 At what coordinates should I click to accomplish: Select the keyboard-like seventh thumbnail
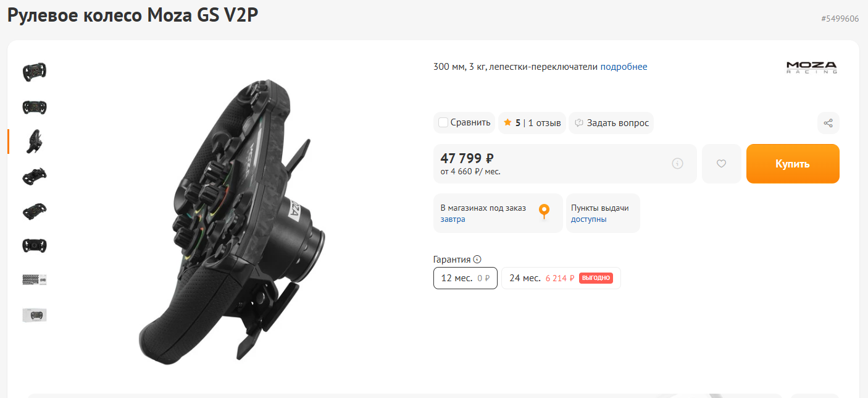coord(35,280)
